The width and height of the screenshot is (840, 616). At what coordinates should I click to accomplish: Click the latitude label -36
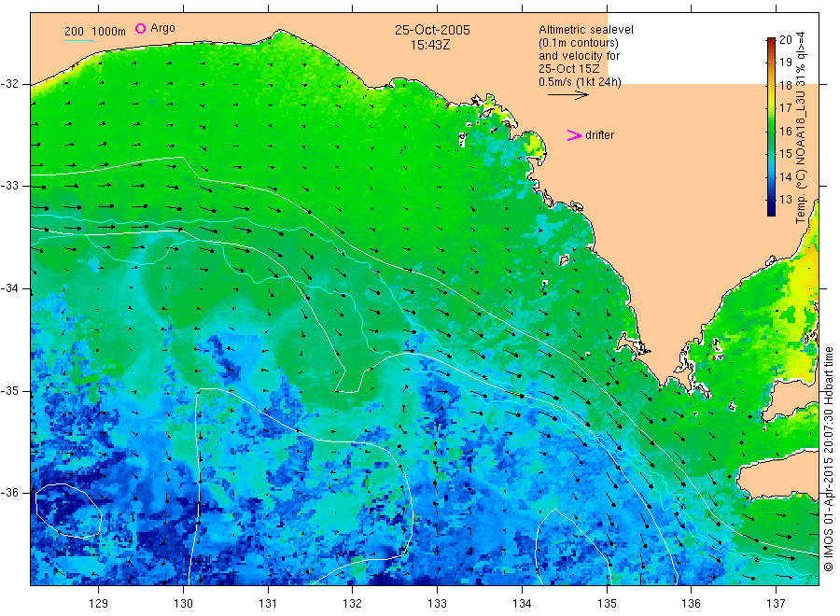[x=9, y=492]
